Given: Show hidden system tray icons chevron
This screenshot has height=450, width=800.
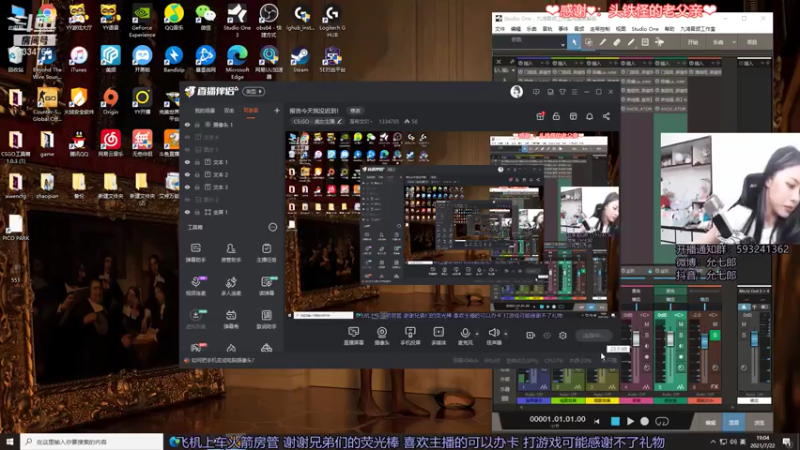Looking at the screenshot, I should click(x=713, y=441).
